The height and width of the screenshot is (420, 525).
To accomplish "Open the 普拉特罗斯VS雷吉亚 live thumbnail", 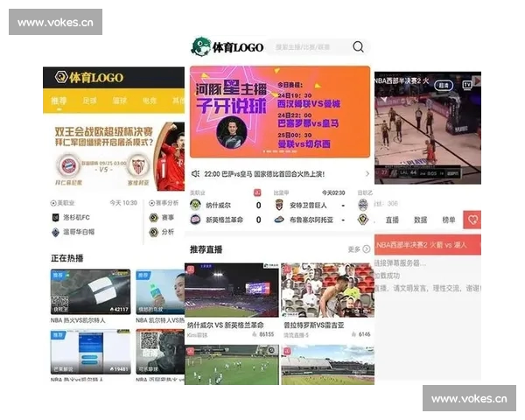I will click(x=328, y=290).
